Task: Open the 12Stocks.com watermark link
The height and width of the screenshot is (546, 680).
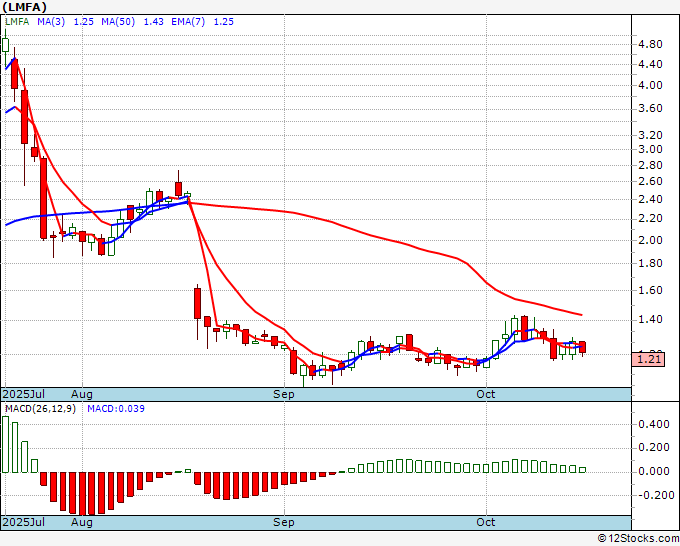Action: point(637,538)
